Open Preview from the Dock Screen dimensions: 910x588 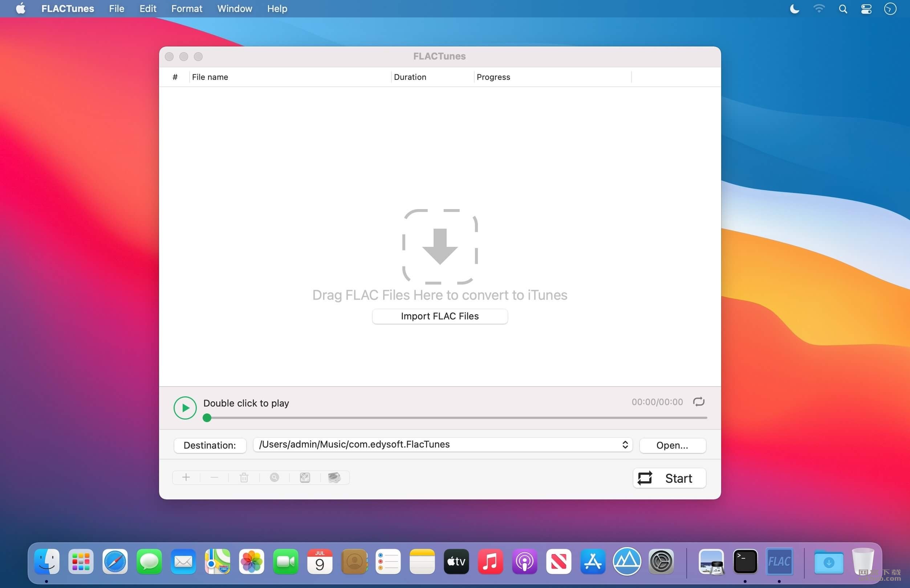tap(711, 561)
